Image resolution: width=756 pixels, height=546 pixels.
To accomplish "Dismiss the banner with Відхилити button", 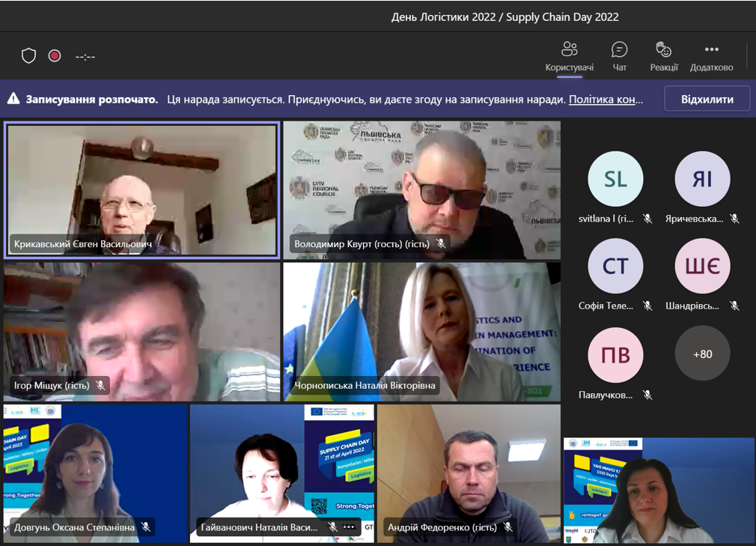I will coord(707,99).
